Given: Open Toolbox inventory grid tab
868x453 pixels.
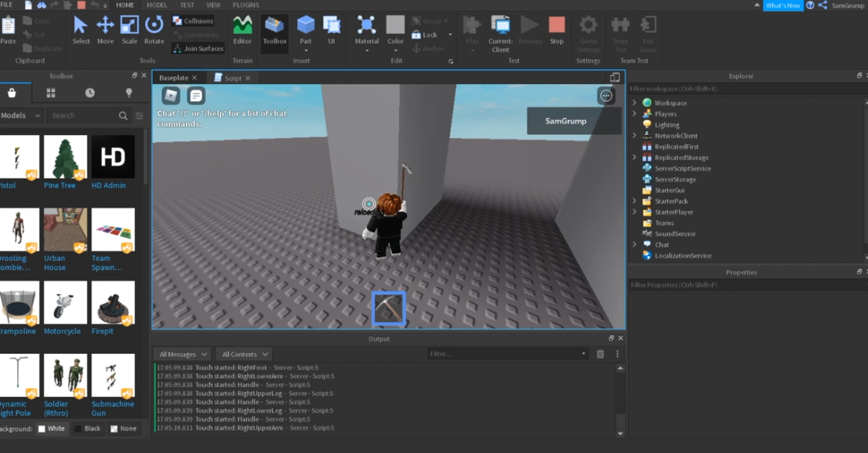Looking at the screenshot, I should (x=51, y=93).
